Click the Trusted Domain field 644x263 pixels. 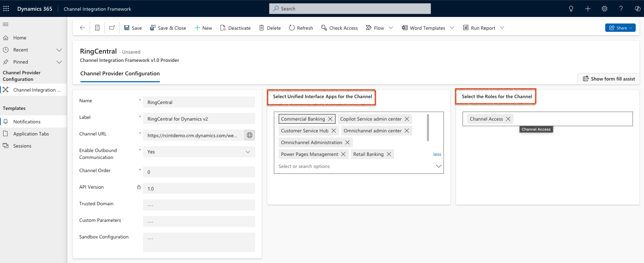coord(199,205)
